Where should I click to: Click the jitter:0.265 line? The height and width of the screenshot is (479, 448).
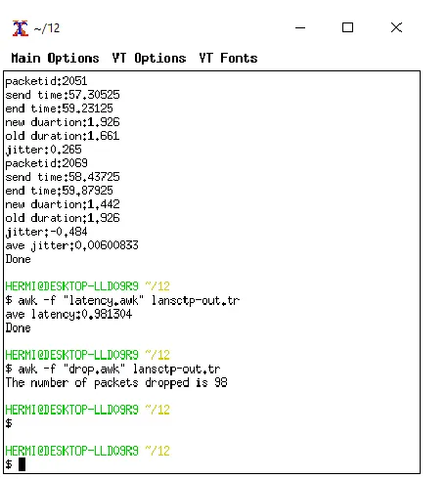(x=44, y=150)
